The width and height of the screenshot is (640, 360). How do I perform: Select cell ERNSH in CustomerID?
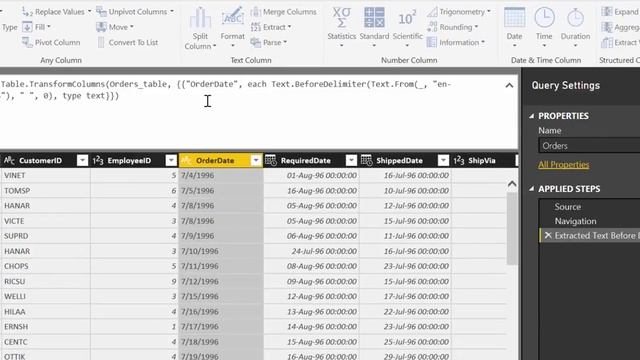(45, 327)
